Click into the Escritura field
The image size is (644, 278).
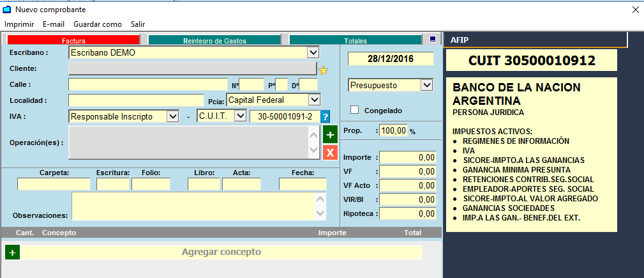pyautogui.click(x=113, y=184)
